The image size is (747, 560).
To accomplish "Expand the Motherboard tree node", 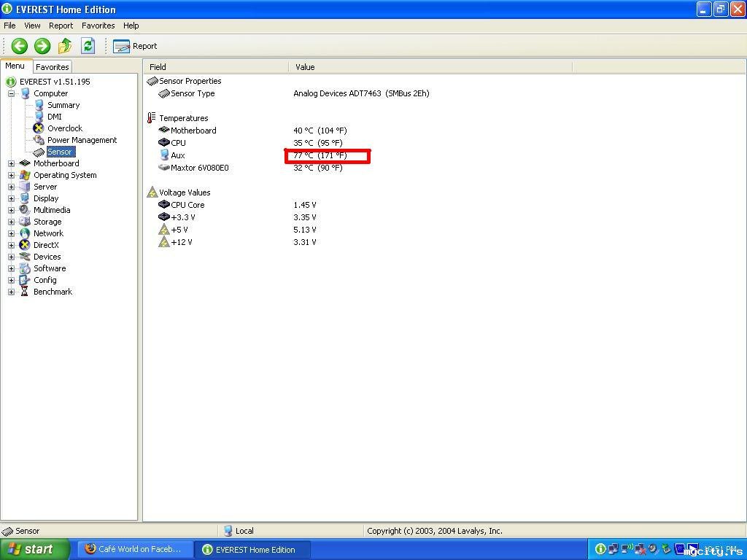I will [x=11, y=163].
